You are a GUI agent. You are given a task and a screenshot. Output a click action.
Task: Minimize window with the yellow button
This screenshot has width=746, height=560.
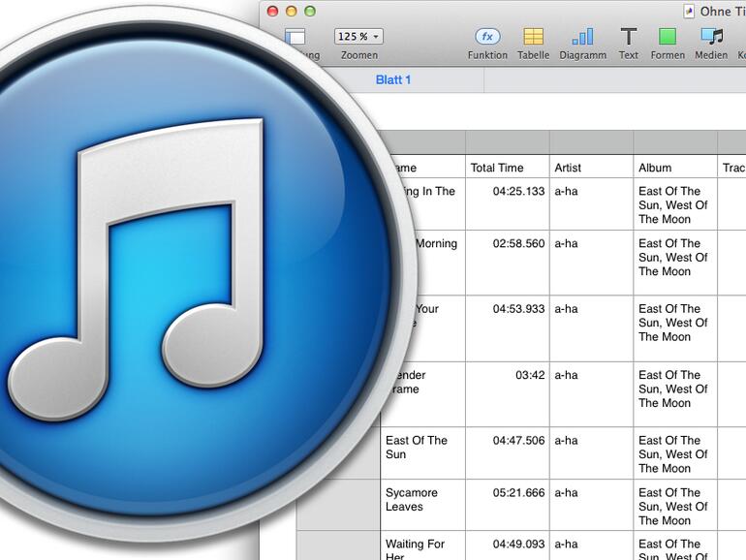click(x=292, y=11)
